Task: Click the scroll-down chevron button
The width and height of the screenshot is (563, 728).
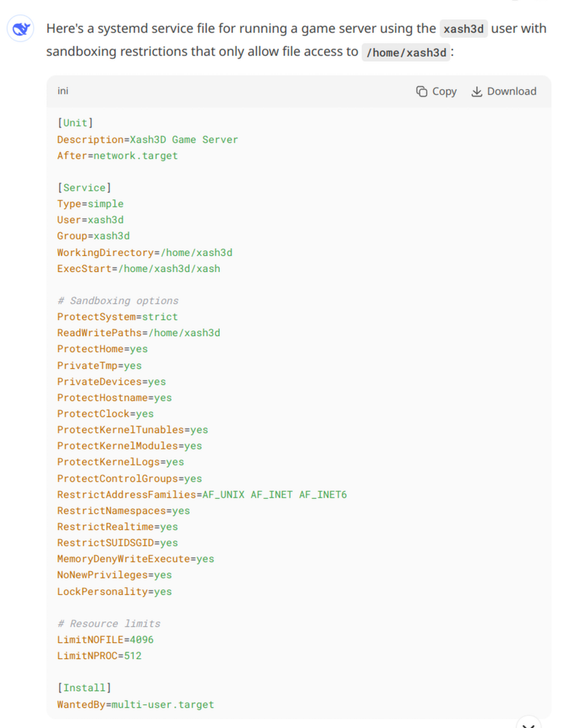Action: click(x=528, y=725)
